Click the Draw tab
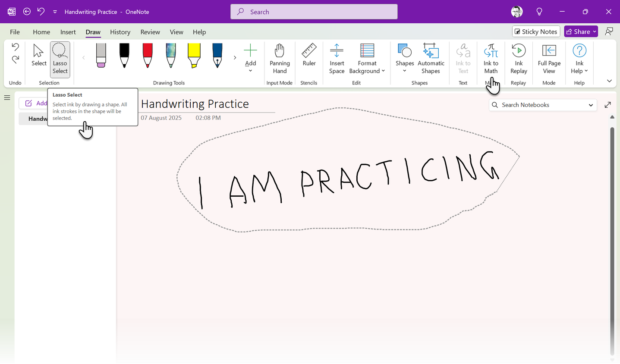 pyautogui.click(x=93, y=32)
